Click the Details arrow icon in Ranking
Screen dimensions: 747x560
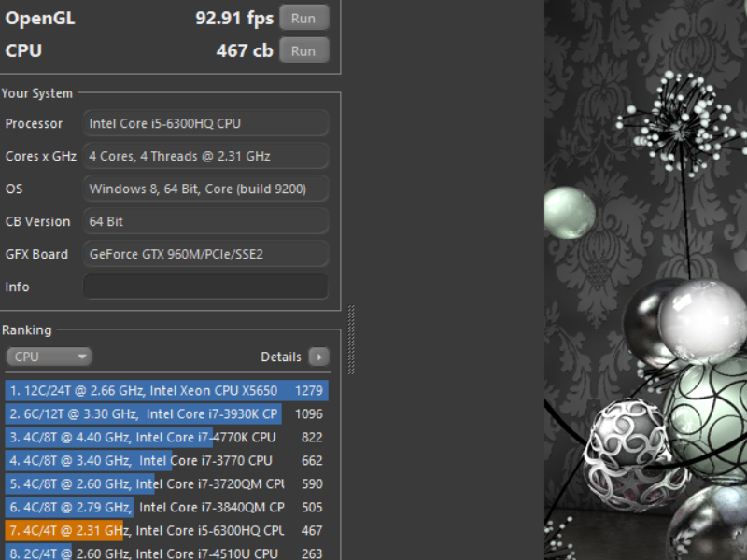(x=318, y=357)
